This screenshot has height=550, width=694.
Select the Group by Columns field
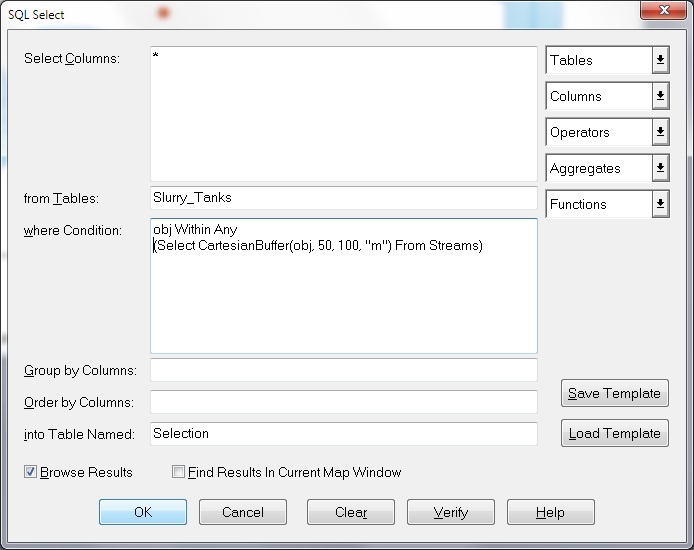[343, 370]
